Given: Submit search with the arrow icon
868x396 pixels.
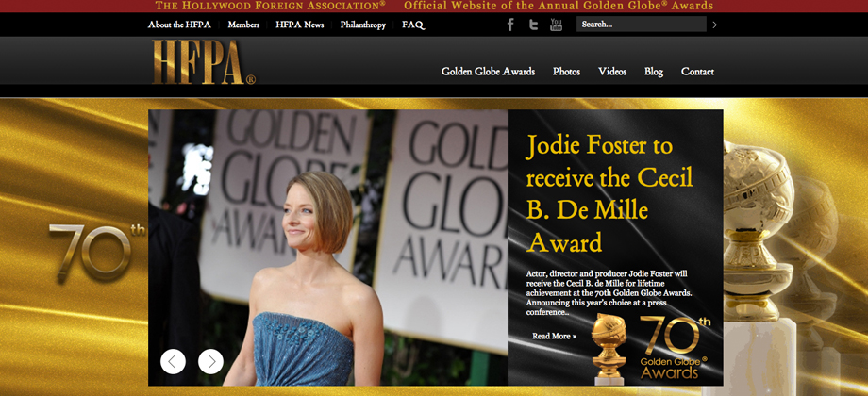Looking at the screenshot, I should 714,25.
